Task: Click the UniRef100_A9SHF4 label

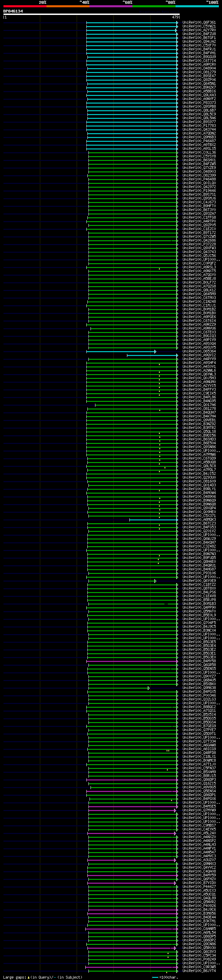Action: tap(199, 363)
